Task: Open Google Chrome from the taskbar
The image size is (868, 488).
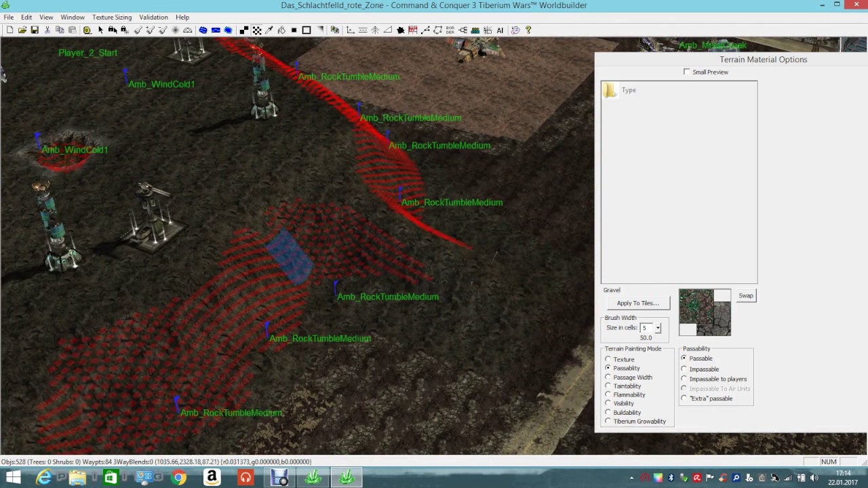Action: [178, 478]
